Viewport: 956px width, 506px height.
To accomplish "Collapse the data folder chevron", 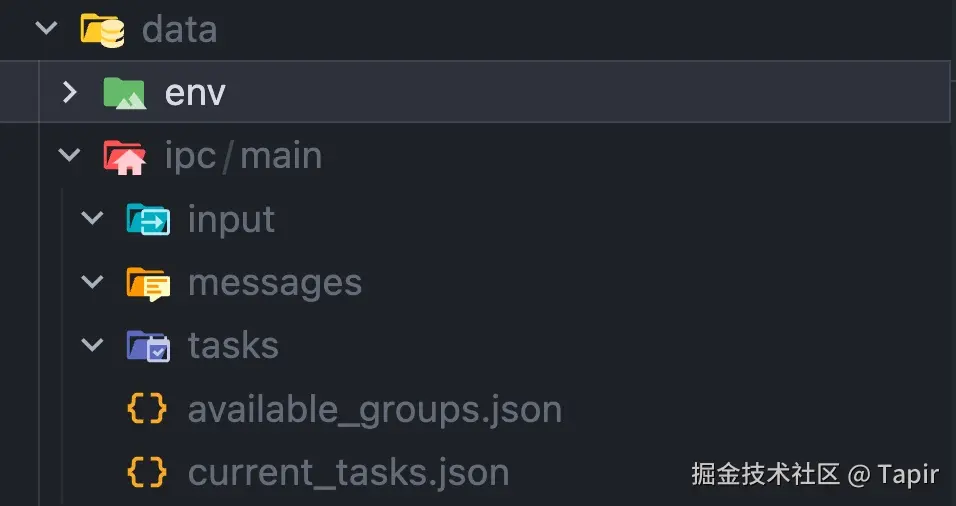I will 46,28.
